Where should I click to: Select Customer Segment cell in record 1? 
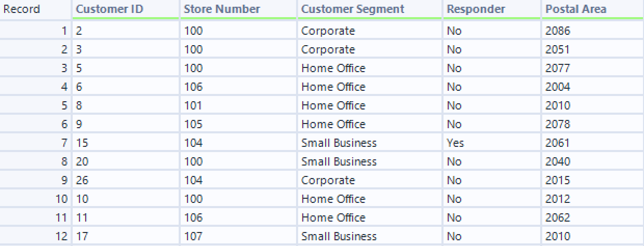point(328,31)
